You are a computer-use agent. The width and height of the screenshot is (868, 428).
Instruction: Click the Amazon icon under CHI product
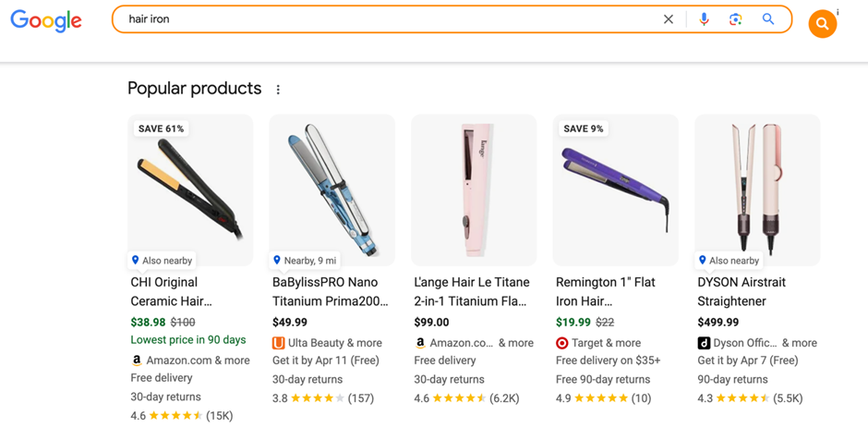click(x=137, y=361)
